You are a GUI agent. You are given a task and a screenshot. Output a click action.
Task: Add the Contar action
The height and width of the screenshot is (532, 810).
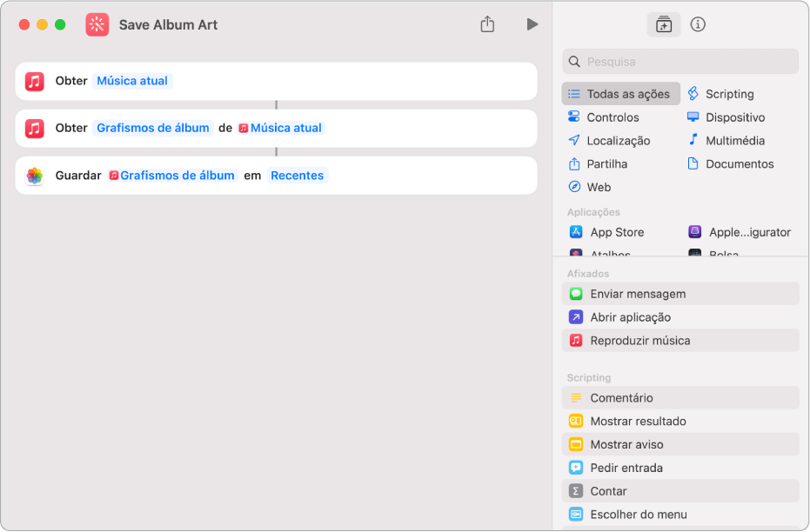click(680, 491)
